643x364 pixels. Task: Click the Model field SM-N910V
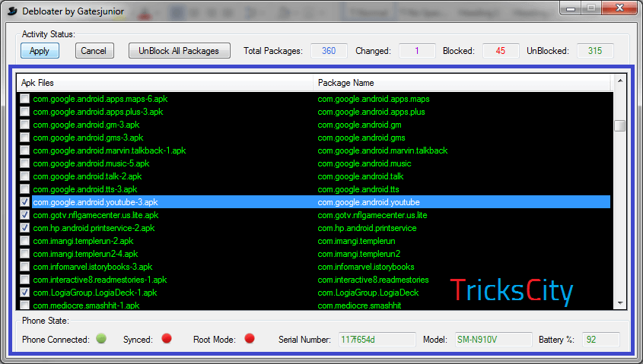coord(493,340)
